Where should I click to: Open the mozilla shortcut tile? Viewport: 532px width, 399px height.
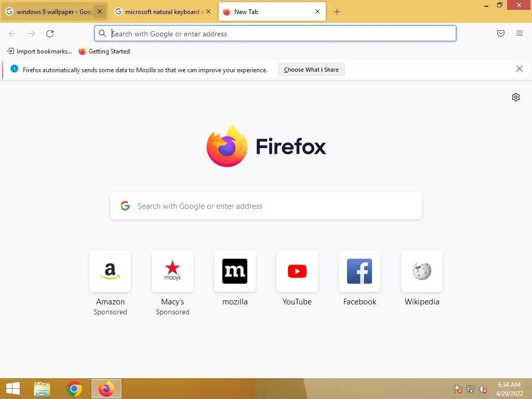235,271
